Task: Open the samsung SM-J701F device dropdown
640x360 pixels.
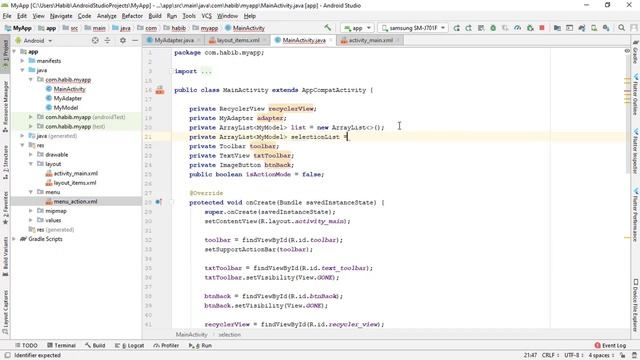Action: pos(413,28)
